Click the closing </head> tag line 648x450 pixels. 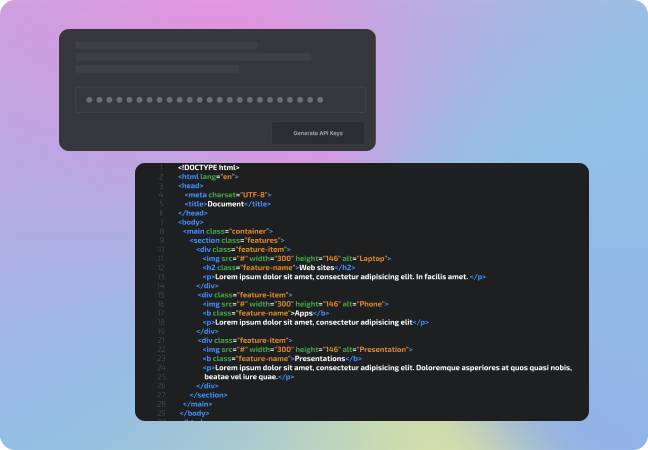(x=193, y=213)
